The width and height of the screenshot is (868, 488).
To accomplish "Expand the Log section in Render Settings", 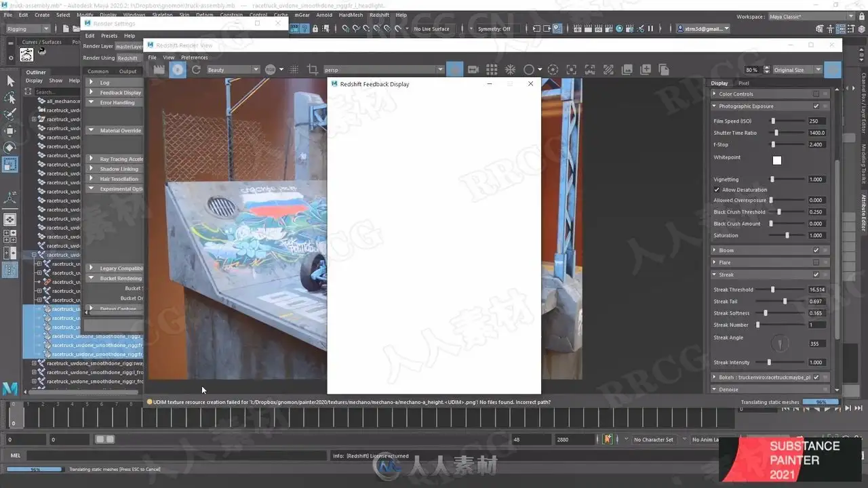I will pyautogui.click(x=92, y=83).
